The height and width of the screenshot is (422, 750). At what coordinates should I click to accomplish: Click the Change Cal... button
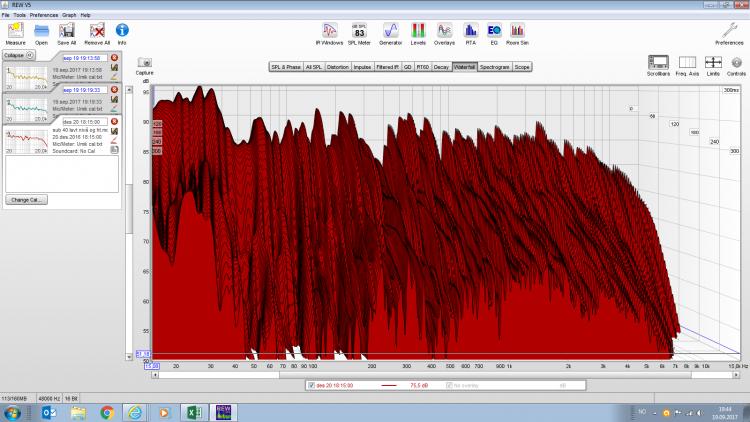pyautogui.click(x=25, y=199)
